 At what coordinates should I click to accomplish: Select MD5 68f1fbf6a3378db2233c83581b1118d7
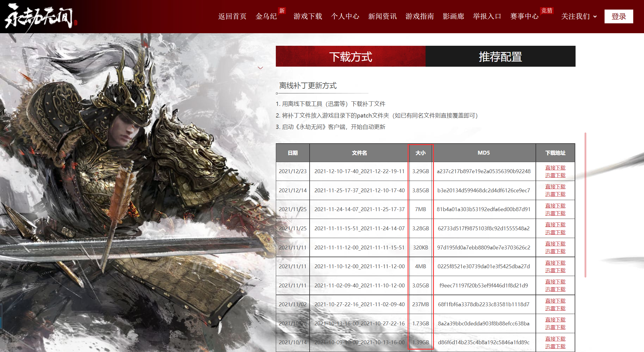(x=484, y=304)
